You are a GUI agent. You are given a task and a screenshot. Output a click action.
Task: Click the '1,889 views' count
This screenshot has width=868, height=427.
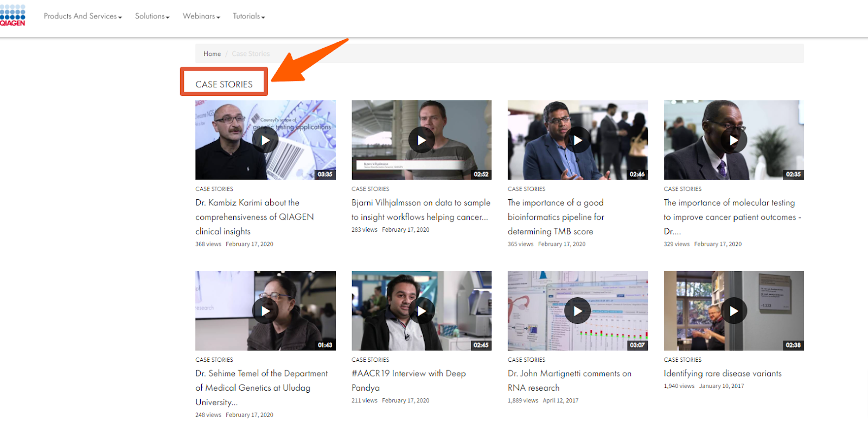[523, 400]
